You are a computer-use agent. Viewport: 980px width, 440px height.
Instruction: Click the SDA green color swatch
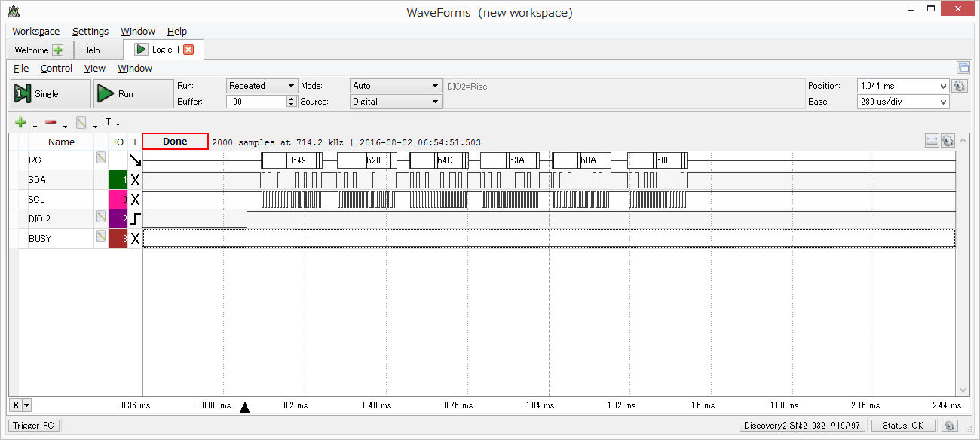click(118, 180)
